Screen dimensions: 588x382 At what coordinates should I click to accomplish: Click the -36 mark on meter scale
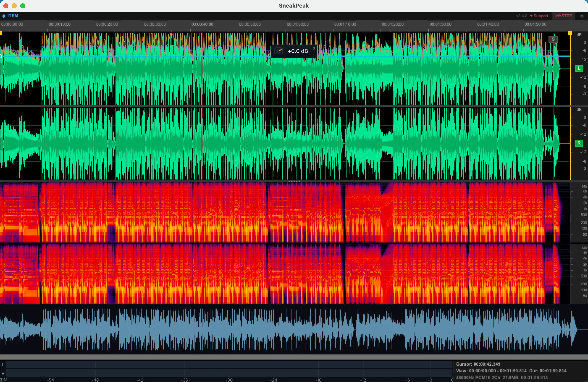[184, 380]
